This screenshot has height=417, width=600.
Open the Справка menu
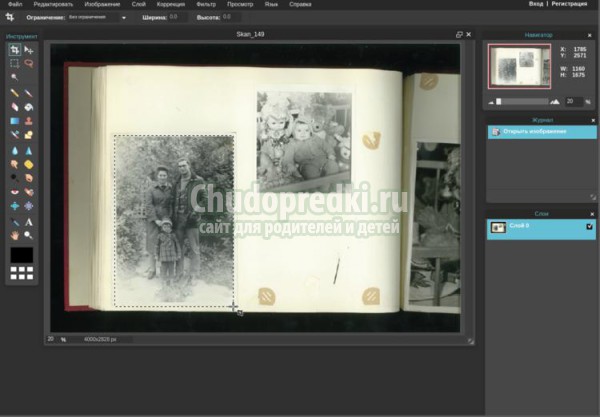(300, 4)
